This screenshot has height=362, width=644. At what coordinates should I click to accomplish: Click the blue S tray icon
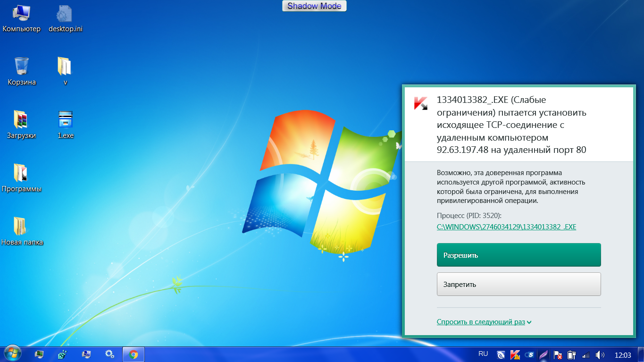click(529, 354)
